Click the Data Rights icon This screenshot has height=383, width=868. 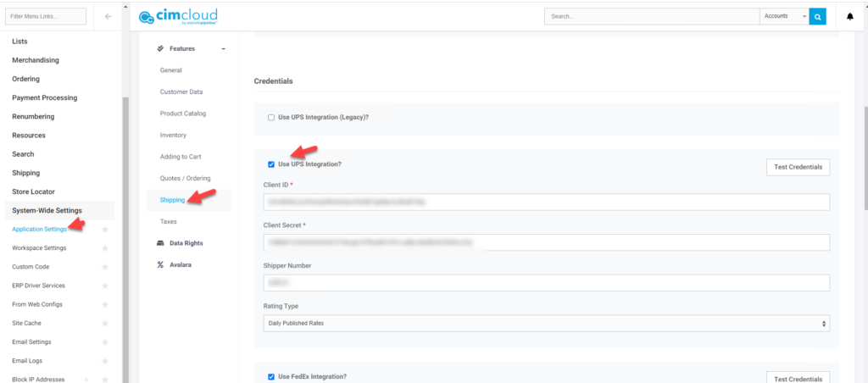[160, 243]
